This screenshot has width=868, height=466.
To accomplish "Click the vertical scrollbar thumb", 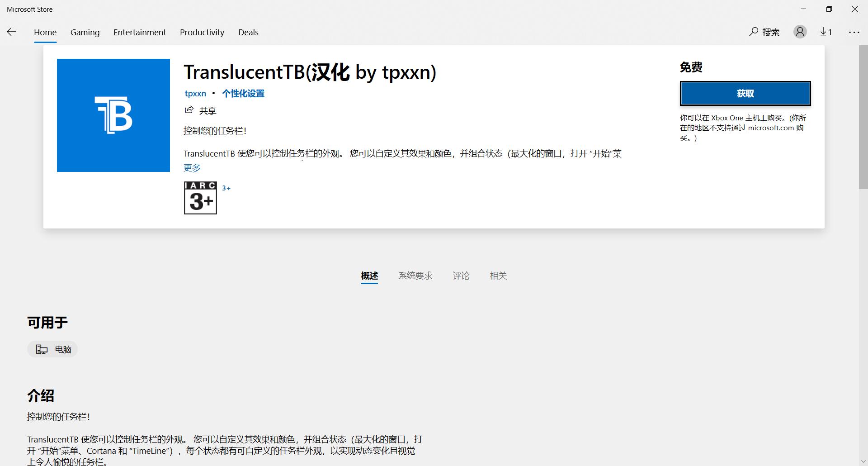I will coord(863,117).
